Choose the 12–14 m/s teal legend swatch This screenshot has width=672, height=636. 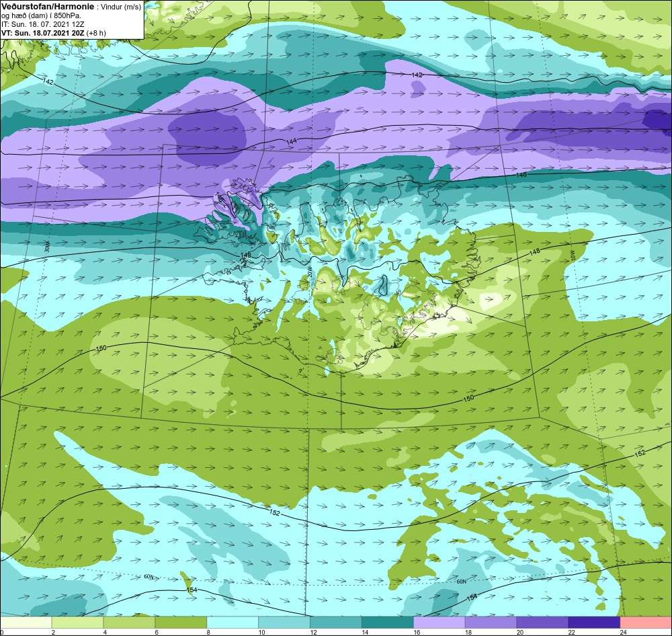click(336, 622)
